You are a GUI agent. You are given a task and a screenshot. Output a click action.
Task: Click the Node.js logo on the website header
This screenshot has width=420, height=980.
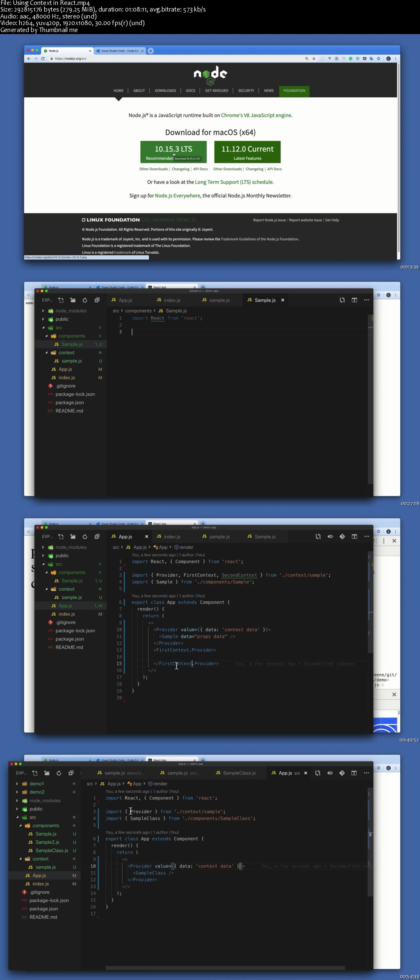[x=210, y=75]
